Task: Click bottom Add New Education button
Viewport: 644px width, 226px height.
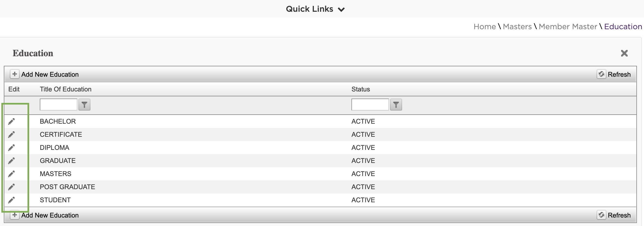Action: point(44,215)
